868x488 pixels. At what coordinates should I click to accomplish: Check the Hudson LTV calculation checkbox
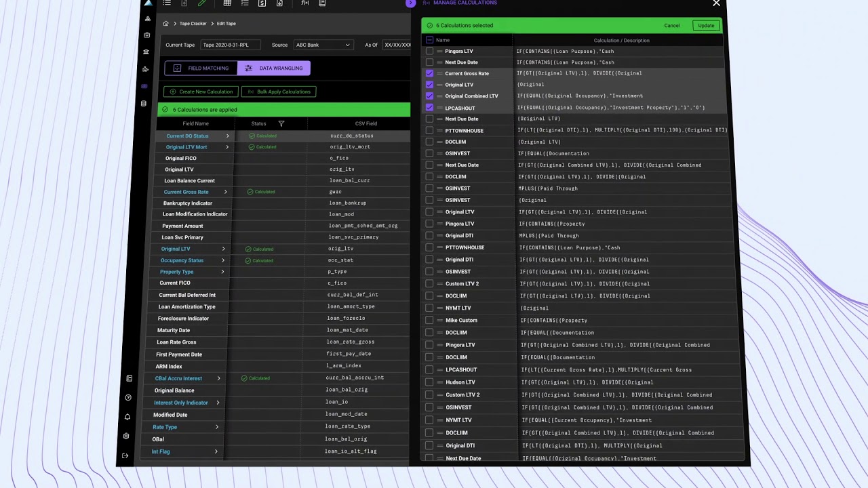coord(429,382)
